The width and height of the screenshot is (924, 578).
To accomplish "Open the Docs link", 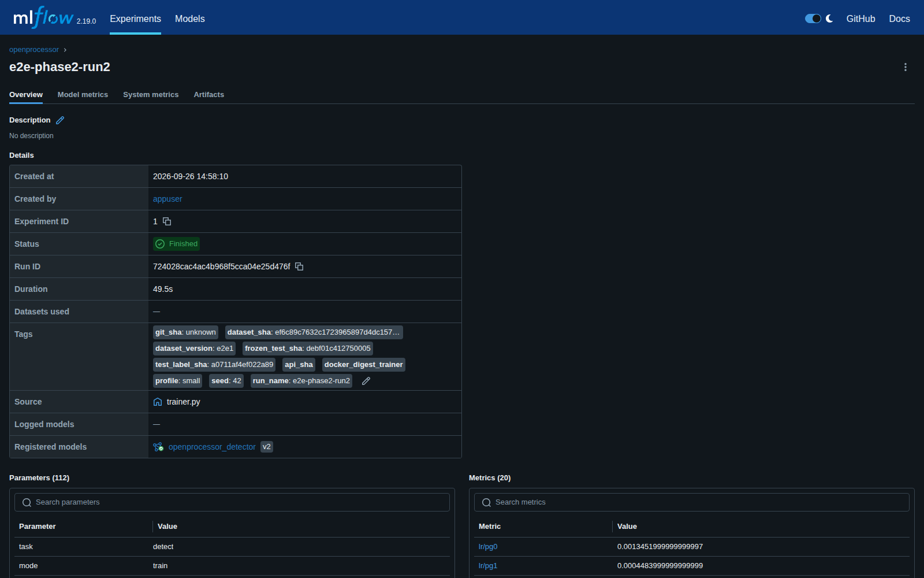I will 899,18.
